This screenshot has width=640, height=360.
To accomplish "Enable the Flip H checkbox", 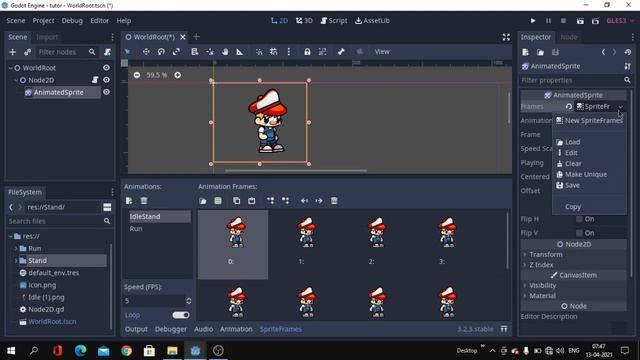I will 579,219.
